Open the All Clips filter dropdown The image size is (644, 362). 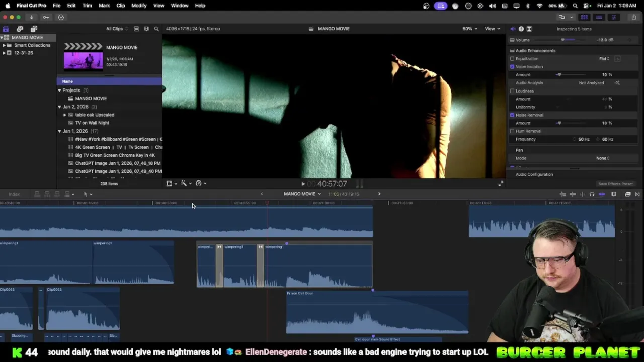coord(116,29)
